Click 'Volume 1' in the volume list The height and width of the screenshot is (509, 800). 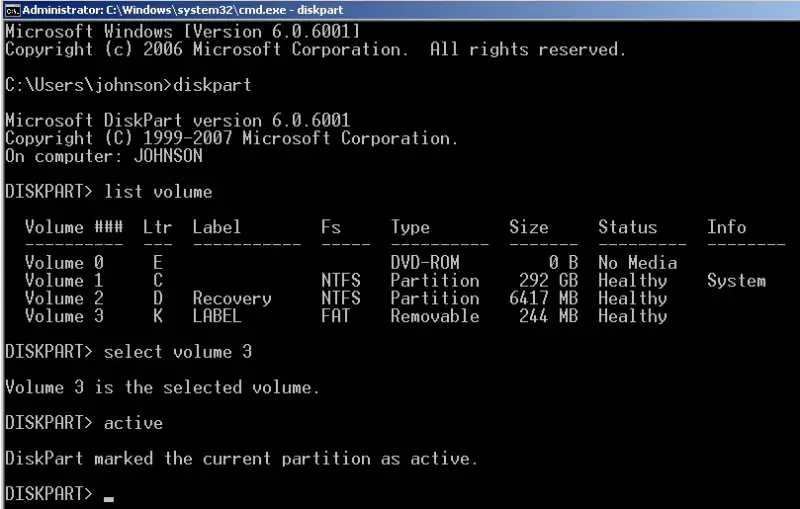[x=64, y=281]
